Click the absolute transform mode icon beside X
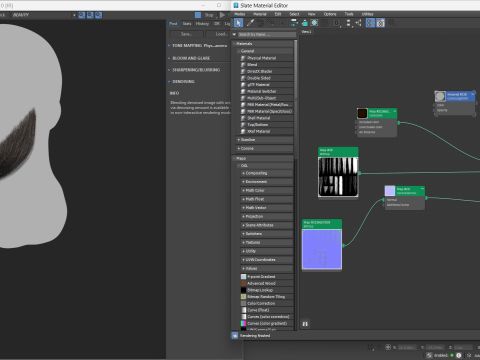 [388, 347]
